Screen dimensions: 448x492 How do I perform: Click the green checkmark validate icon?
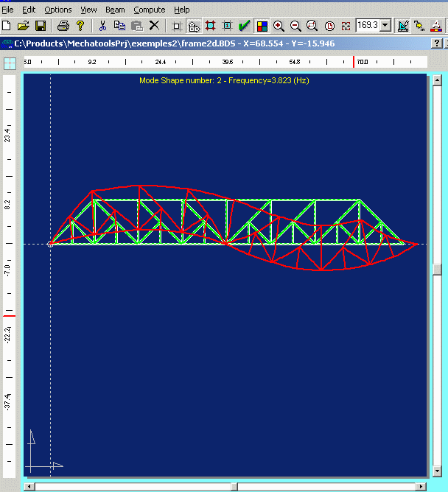tap(244, 26)
